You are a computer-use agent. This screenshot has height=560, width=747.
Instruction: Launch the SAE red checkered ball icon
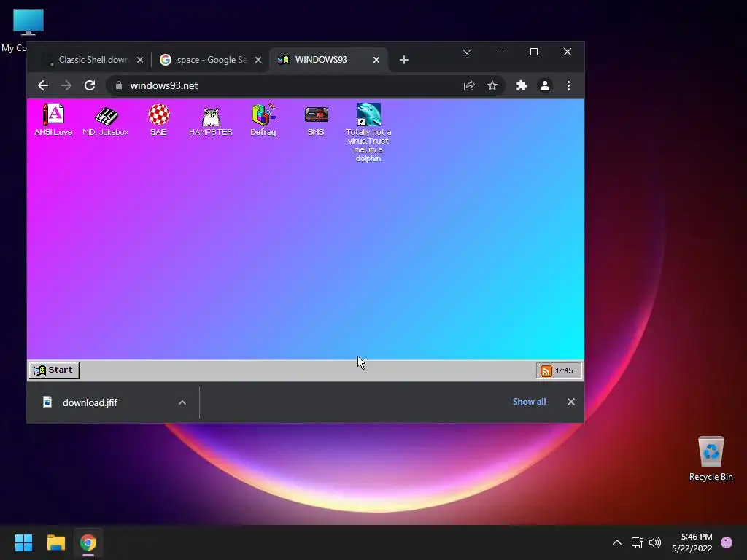click(x=158, y=120)
